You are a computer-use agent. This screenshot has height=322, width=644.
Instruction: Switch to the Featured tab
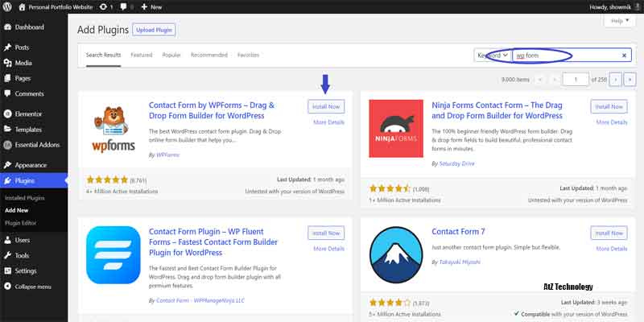coord(142,55)
